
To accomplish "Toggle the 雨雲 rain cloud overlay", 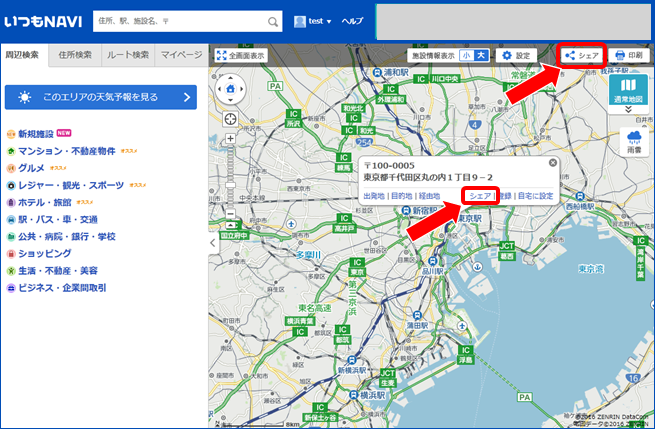I will pyautogui.click(x=634, y=142).
